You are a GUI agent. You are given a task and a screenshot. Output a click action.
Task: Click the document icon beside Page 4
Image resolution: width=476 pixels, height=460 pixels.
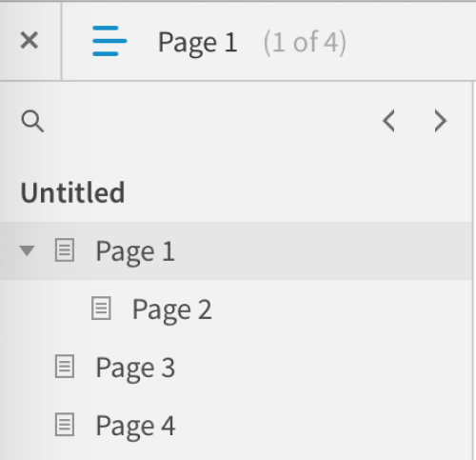65,425
